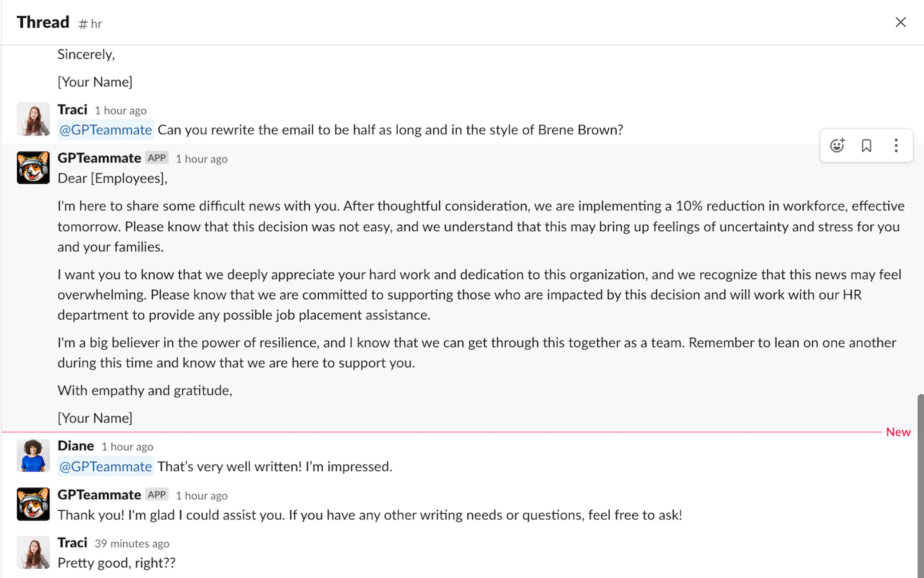Click the '1 hour ago' timestamp on Traci's request
The width and height of the screenshot is (924, 578).
tap(121, 111)
